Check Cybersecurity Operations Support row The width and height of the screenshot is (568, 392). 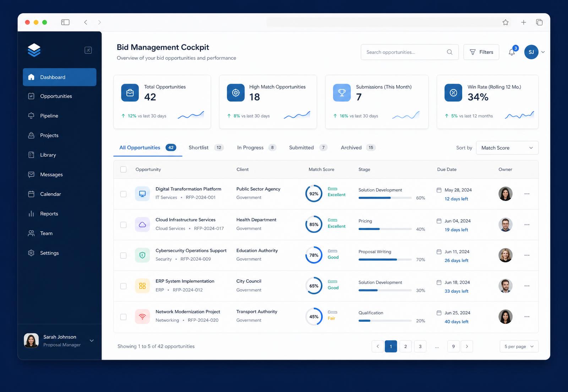click(x=123, y=255)
